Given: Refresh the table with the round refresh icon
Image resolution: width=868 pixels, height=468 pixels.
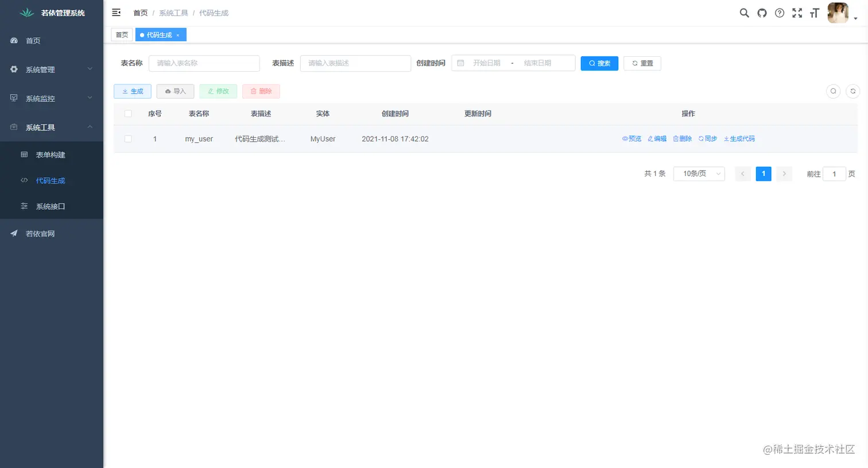Looking at the screenshot, I should coord(853,91).
